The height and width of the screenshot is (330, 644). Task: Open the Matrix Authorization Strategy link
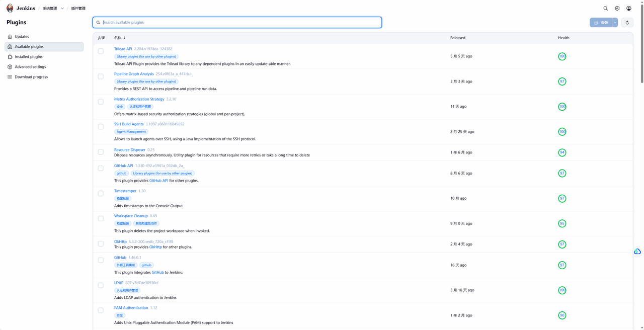click(139, 99)
